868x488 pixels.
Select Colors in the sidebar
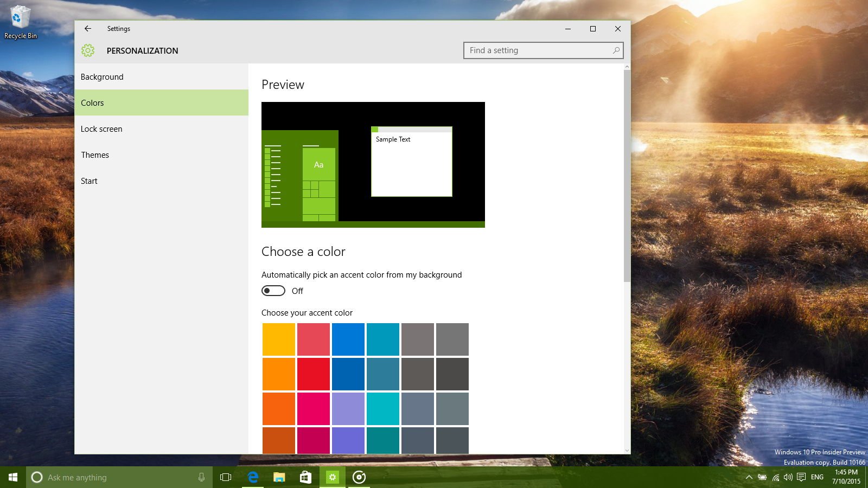click(x=162, y=102)
